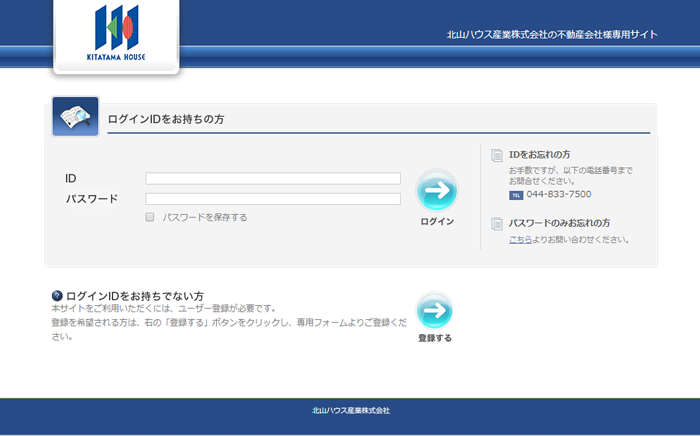The image size is (700, 436).
Task: Click the Kitayama House logo
Action: (116, 33)
